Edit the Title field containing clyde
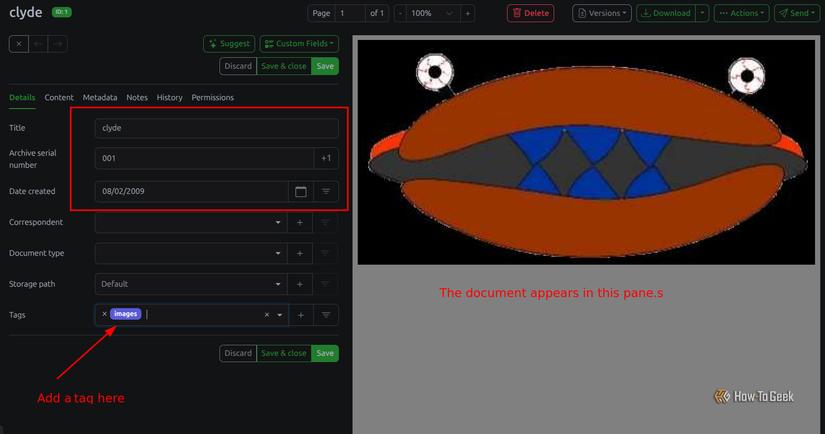Screen dimensions: 825x434 point(216,128)
